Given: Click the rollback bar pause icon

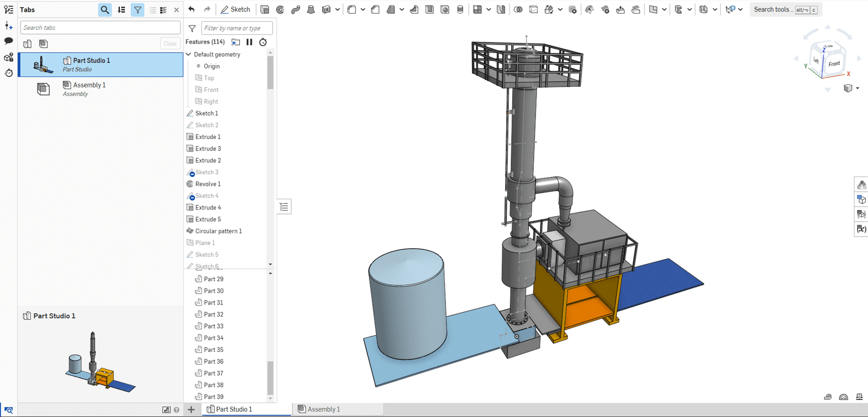Looking at the screenshot, I should tap(250, 42).
